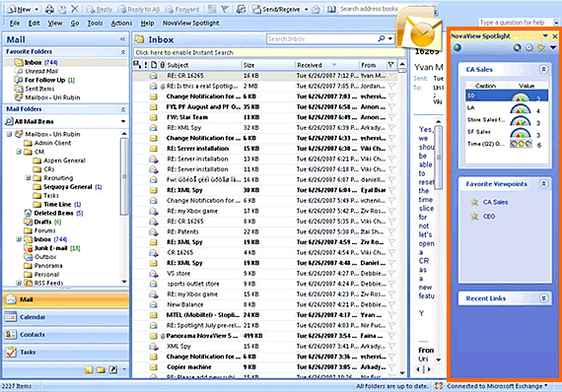Click the Time (Q2) indicator lights icon
The image size is (562, 392).
tap(522, 144)
